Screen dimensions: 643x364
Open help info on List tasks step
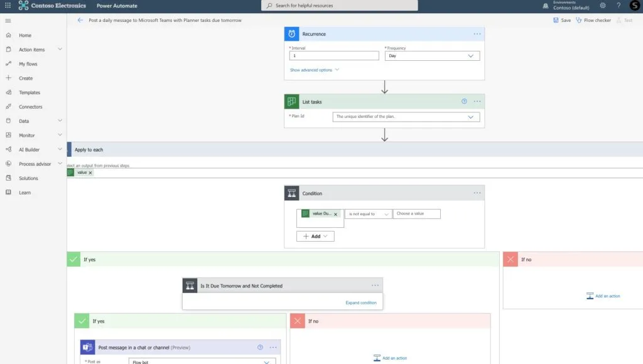(464, 101)
